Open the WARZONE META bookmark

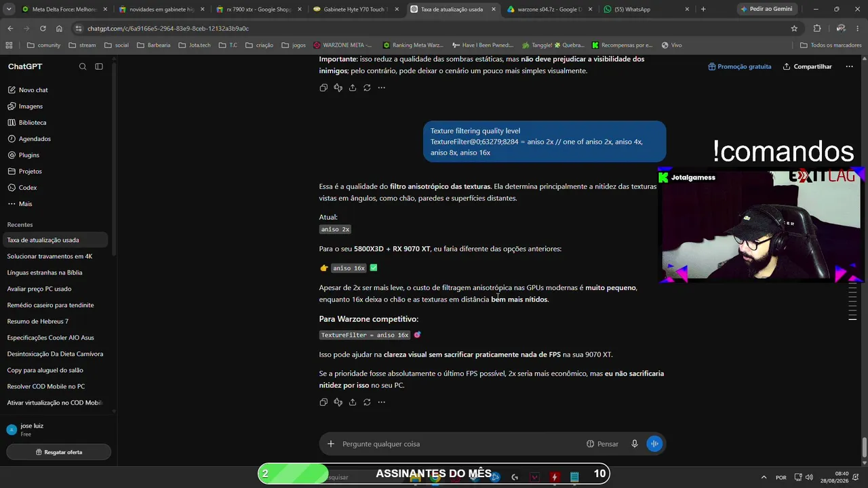342,45
